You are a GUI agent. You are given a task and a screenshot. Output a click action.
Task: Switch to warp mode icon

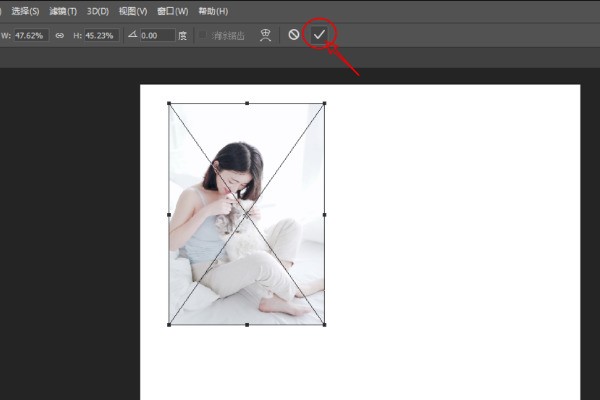click(x=265, y=34)
